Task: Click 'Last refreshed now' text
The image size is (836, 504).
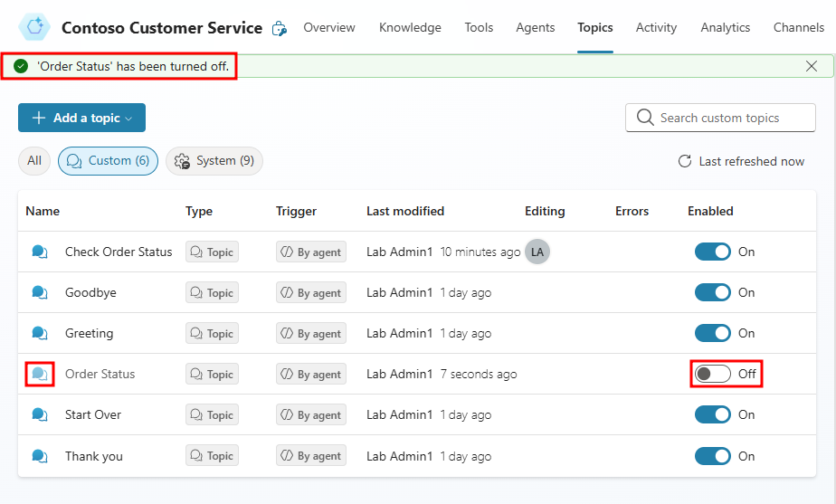Action: coord(751,161)
